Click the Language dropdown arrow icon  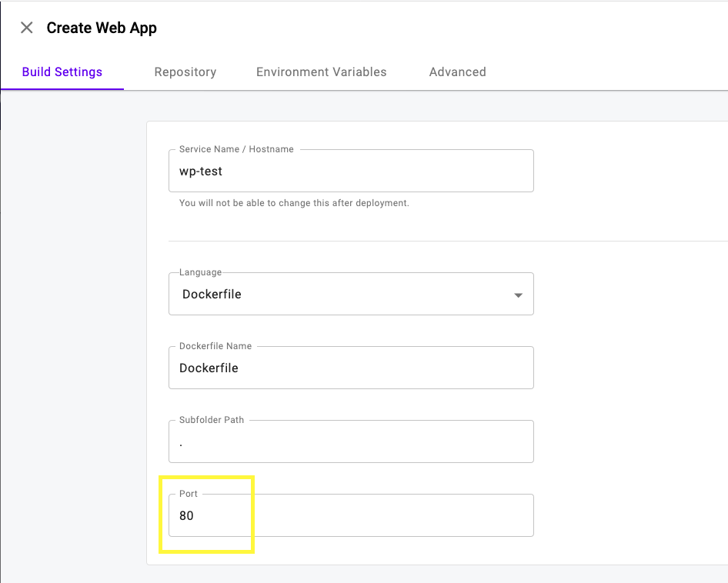518,295
